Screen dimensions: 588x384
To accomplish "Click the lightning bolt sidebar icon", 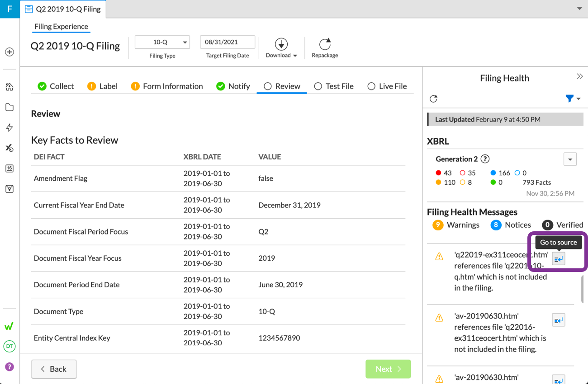I will coord(9,127).
